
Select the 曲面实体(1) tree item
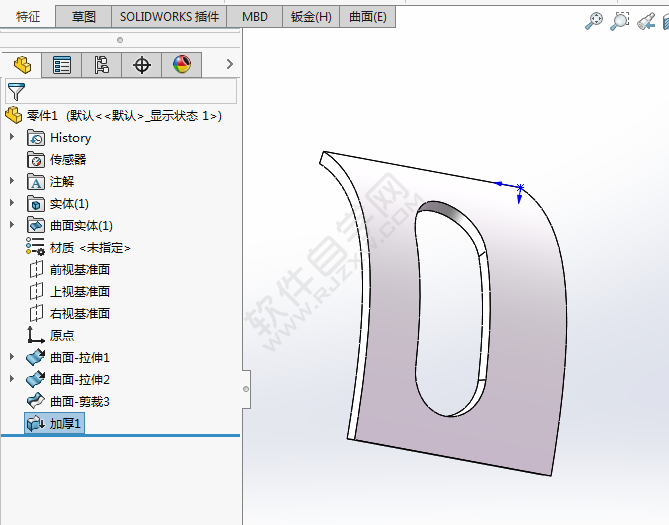[81, 226]
